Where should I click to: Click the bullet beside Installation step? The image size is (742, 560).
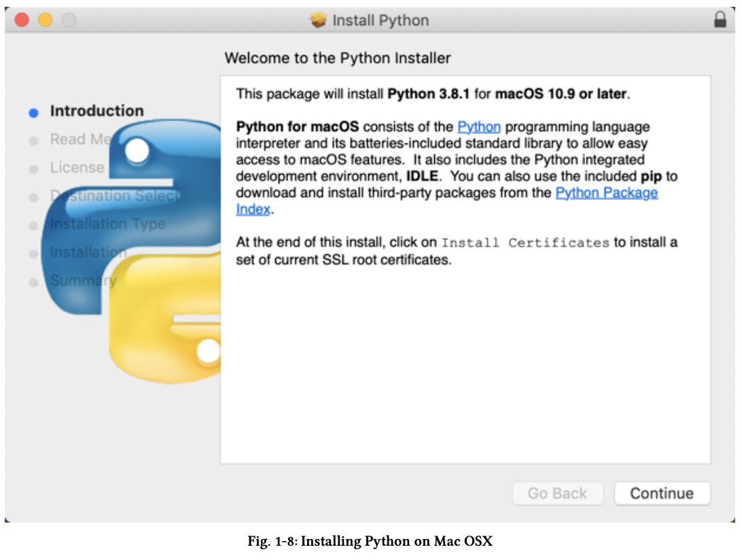34,252
